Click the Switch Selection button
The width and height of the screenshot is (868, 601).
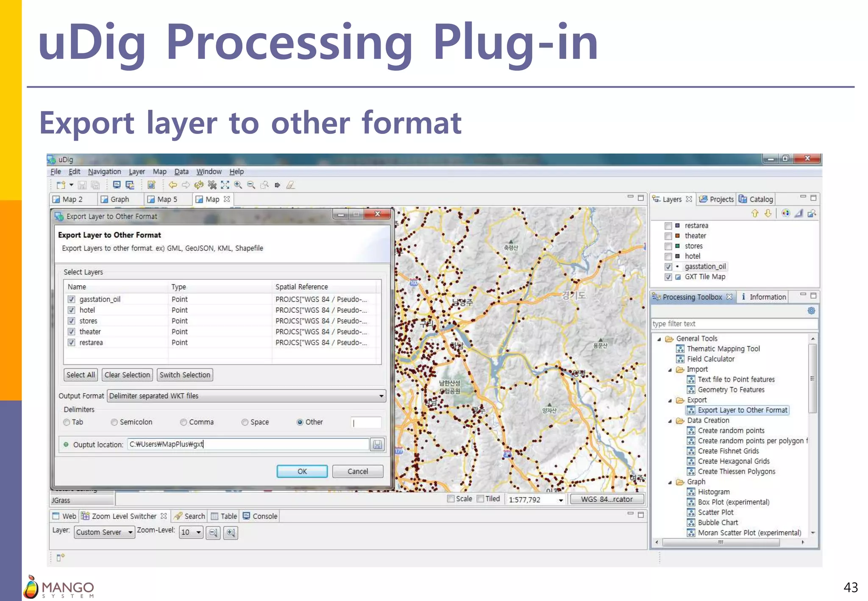(x=185, y=375)
